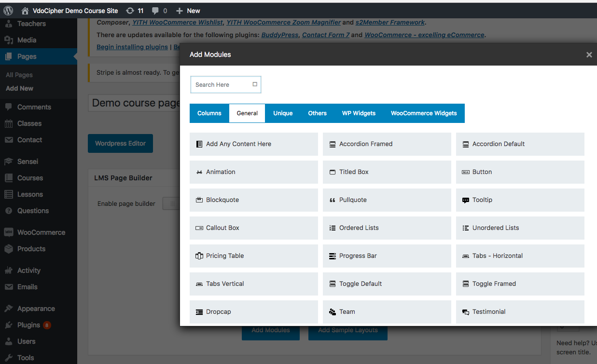Add the Button module

[520, 172]
